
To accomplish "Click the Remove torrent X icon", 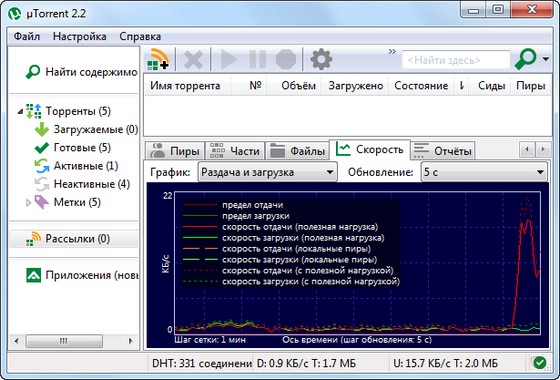I will point(193,59).
